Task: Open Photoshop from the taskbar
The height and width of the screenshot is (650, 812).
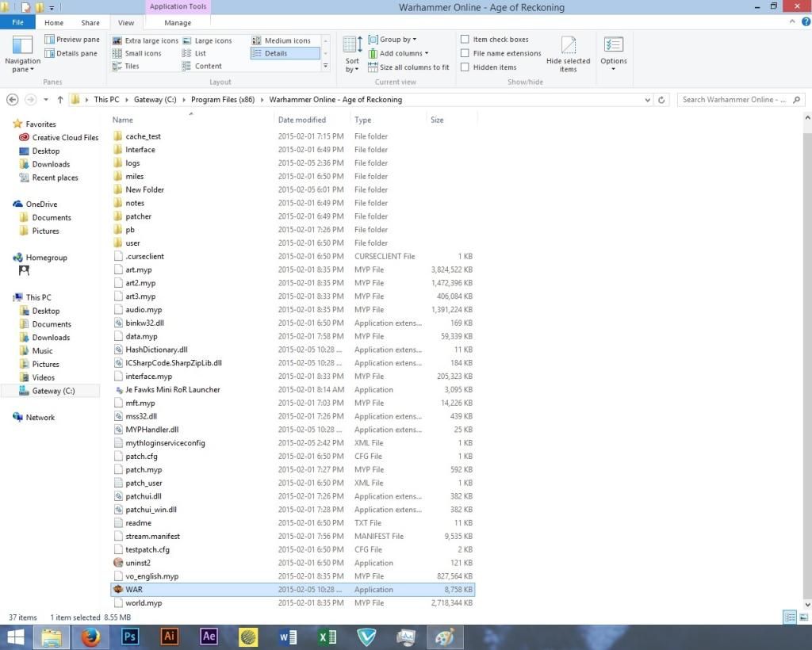Action: click(129, 637)
